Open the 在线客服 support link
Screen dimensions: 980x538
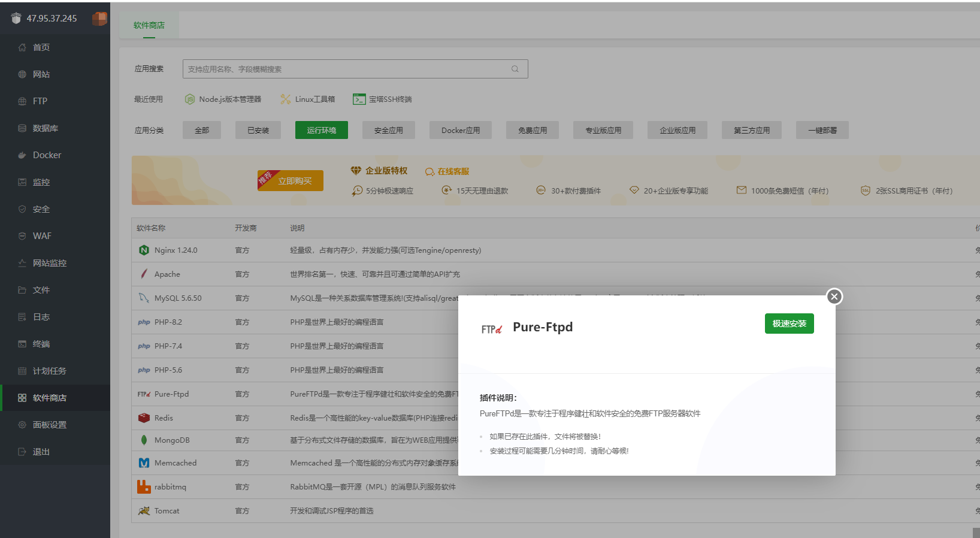(447, 171)
